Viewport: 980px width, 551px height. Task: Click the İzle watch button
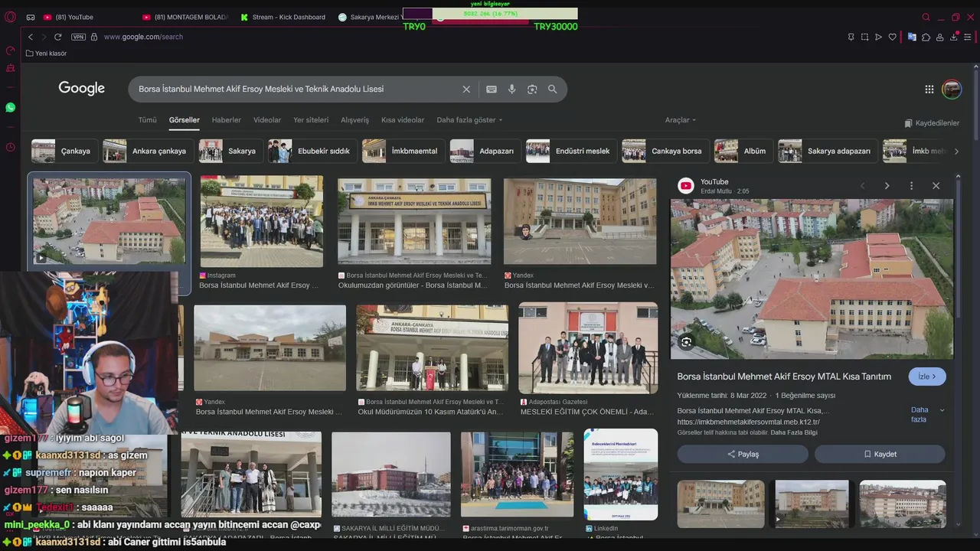(x=927, y=377)
